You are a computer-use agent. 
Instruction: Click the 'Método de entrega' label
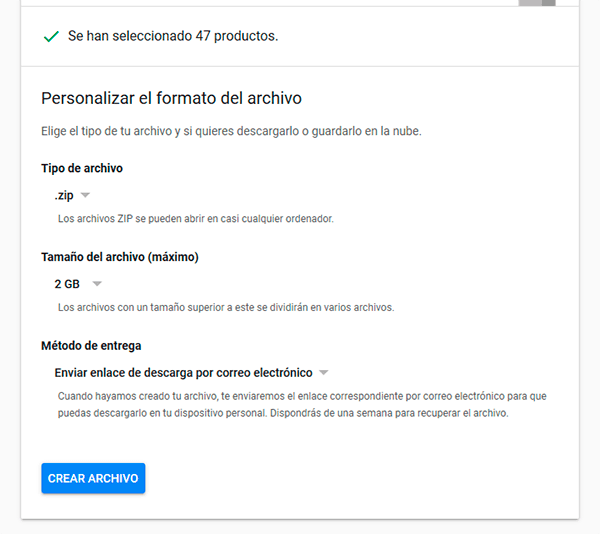[91, 345]
